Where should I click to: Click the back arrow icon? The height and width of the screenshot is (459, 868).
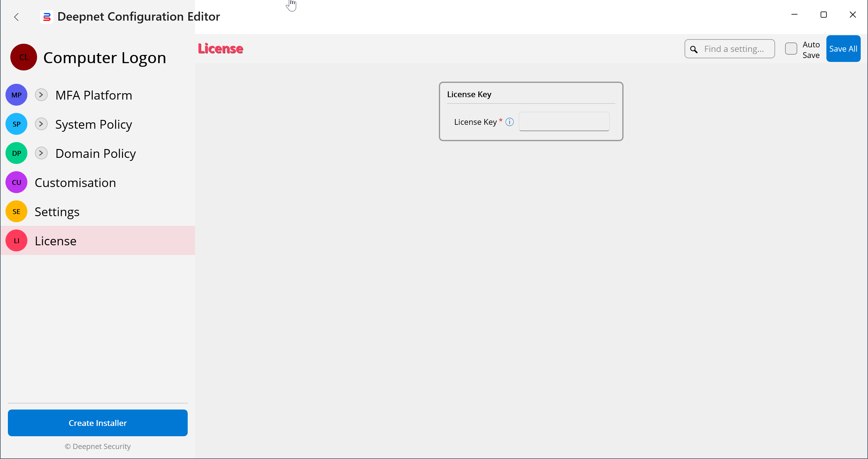pyautogui.click(x=16, y=17)
